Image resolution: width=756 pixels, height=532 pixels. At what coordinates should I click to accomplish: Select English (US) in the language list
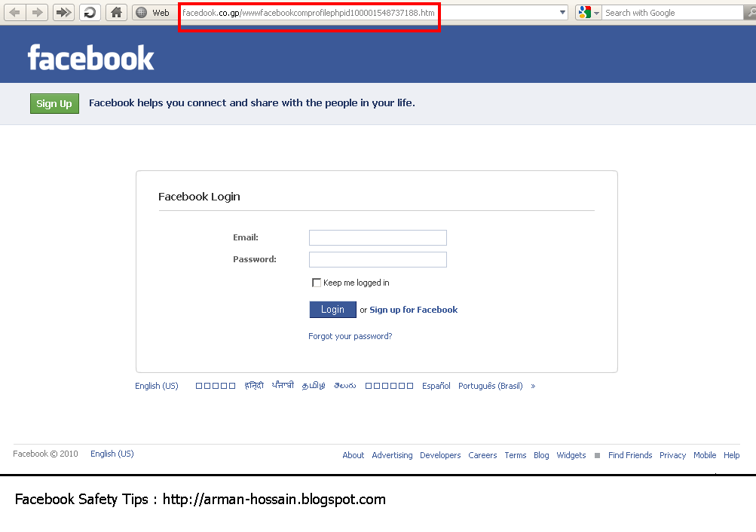[157, 386]
